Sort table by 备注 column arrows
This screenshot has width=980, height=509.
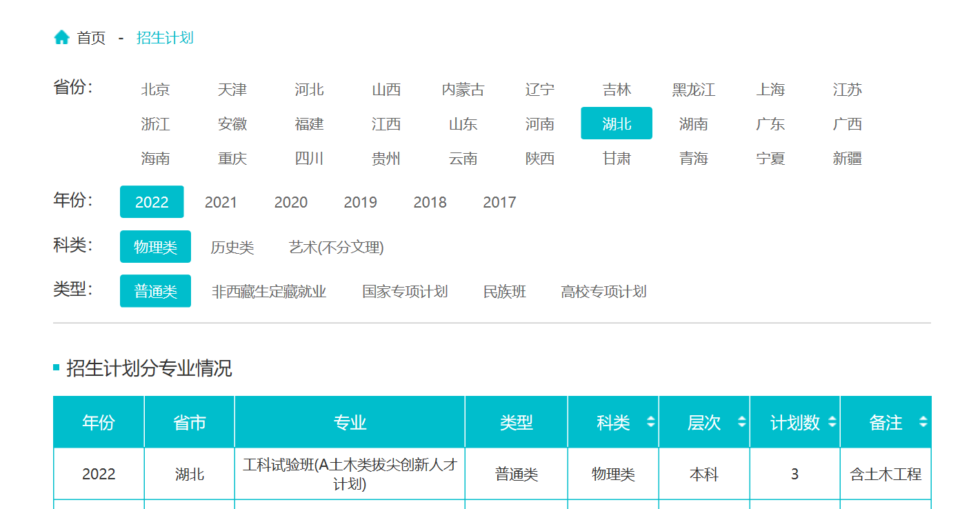pyautogui.click(x=923, y=422)
